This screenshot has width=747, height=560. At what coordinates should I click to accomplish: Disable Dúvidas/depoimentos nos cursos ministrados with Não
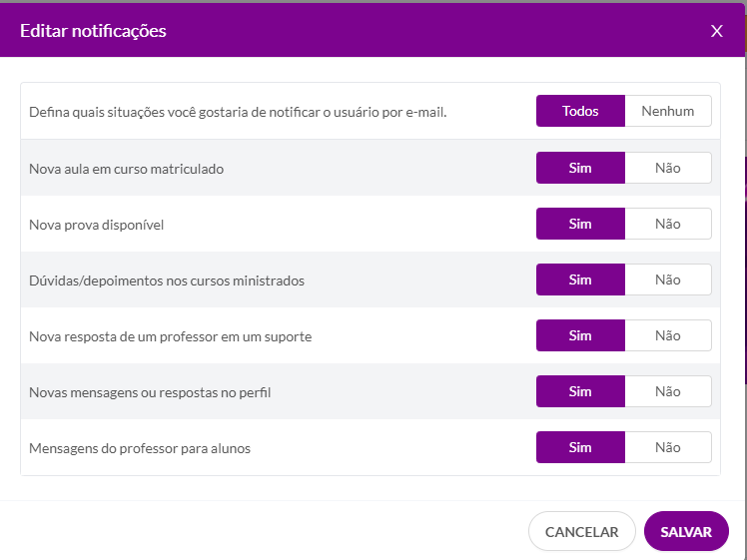click(x=668, y=280)
